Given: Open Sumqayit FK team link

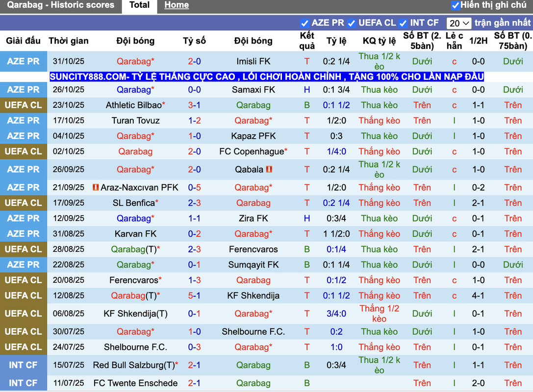Looking at the screenshot, I should (253, 265).
